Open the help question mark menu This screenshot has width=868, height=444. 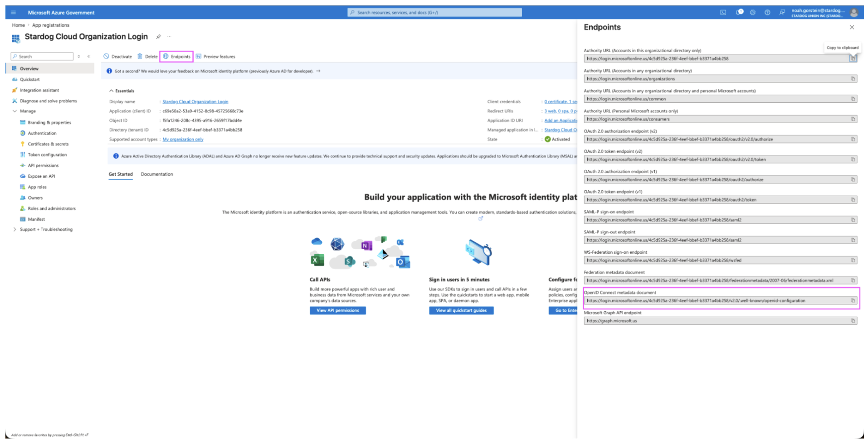pyautogui.click(x=767, y=12)
